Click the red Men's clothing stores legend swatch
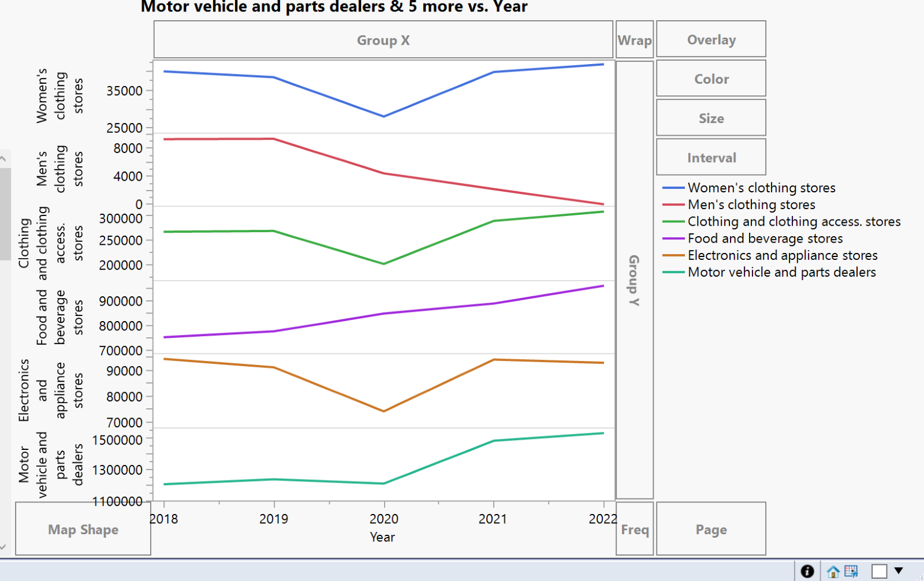 coord(673,204)
